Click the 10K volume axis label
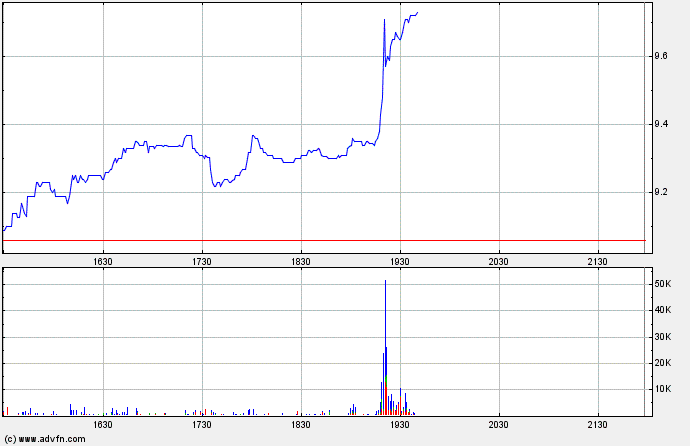The width and height of the screenshot is (690, 446). (x=663, y=389)
